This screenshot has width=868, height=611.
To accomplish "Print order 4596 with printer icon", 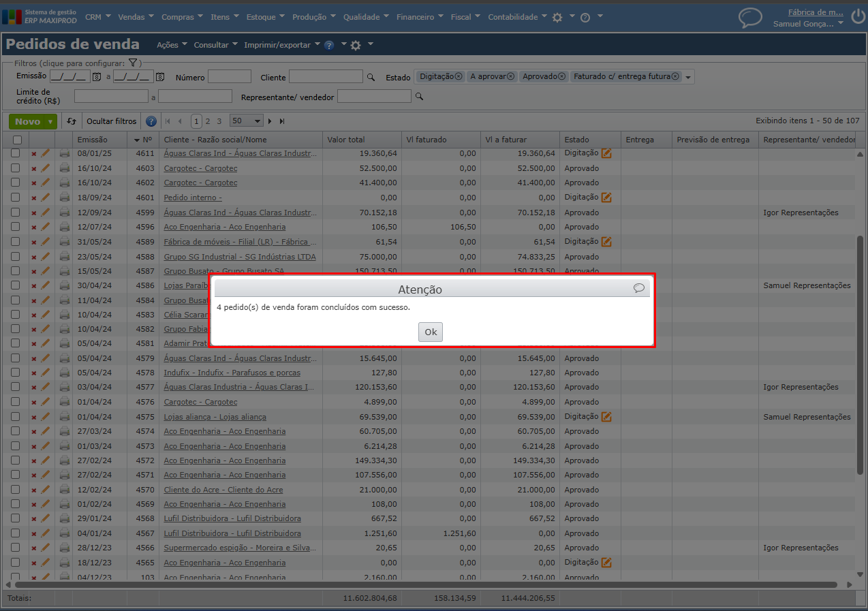I will click(65, 226).
